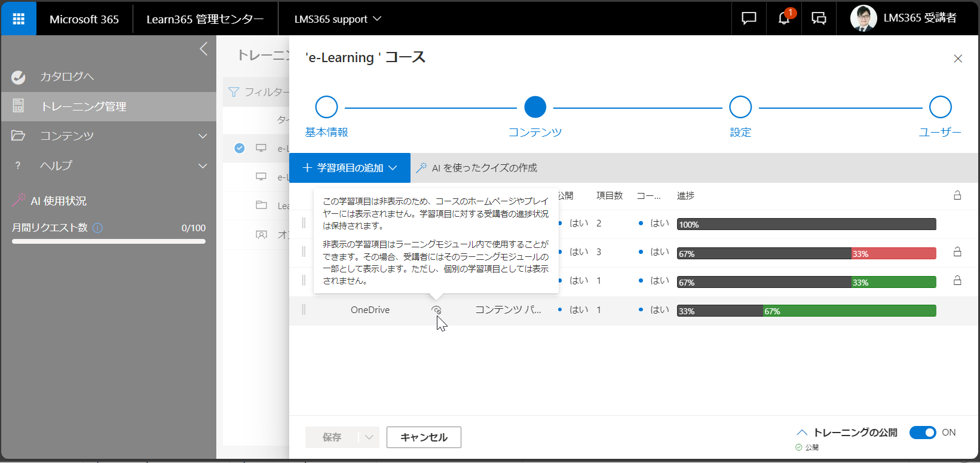Collapse the left navigation with the back chevron
This screenshot has height=463, width=980.
point(203,49)
